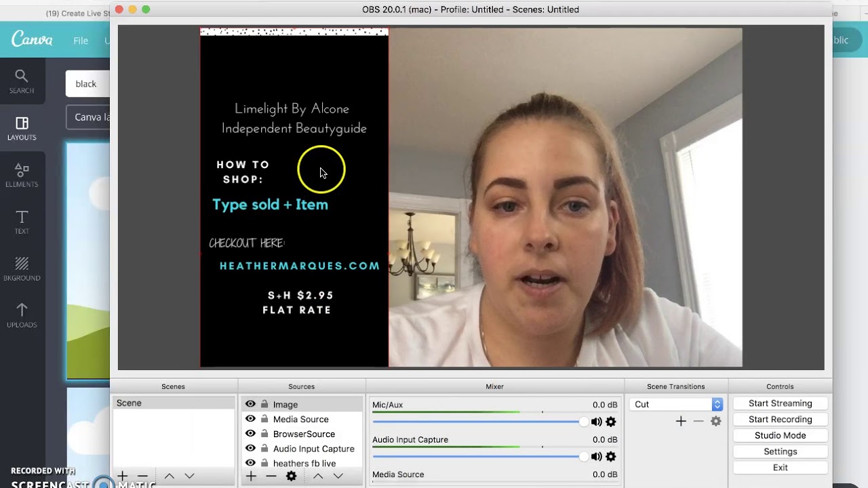Add a new source with the plus icon

(251, 476)
